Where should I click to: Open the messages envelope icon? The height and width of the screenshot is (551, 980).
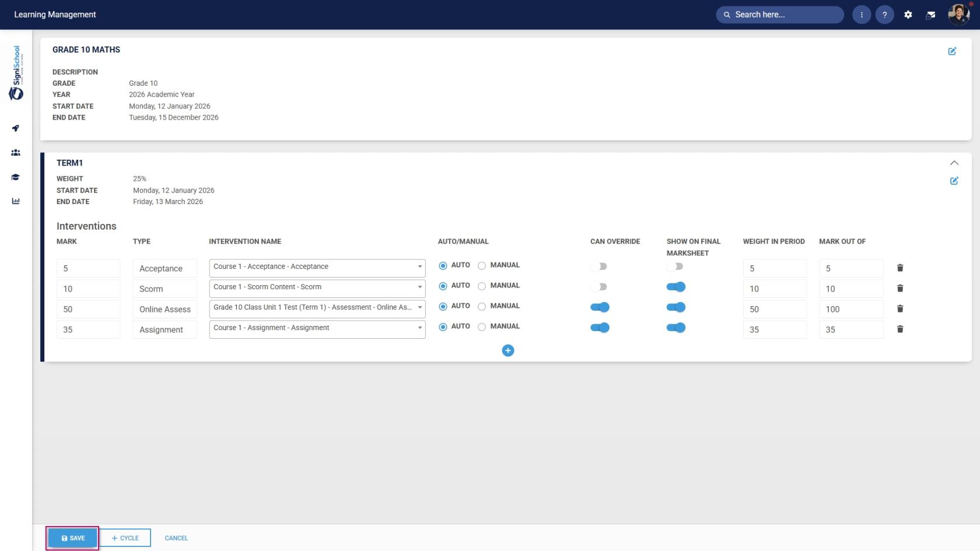tap(931, 15)
